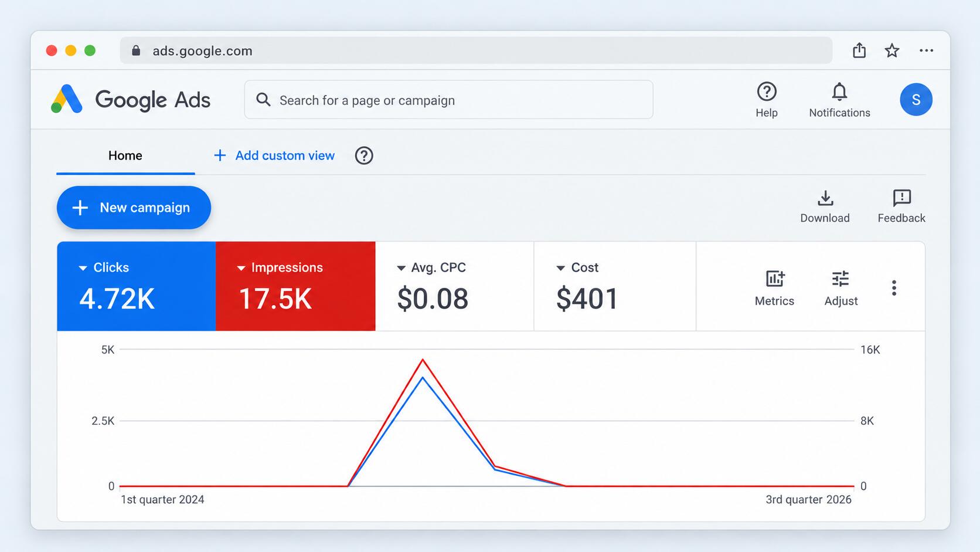Click the 1st quarter 2024 axis label

(x=162, y=500)
